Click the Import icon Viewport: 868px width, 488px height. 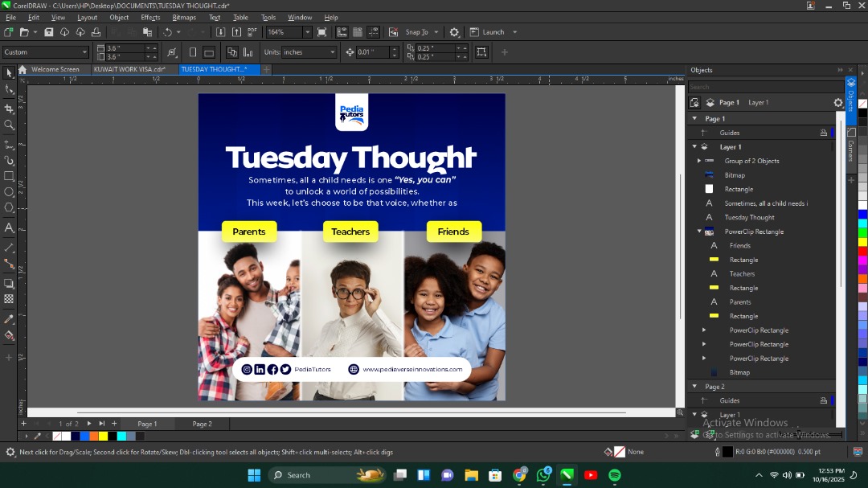pyautogui.click(x=220, y=32)
